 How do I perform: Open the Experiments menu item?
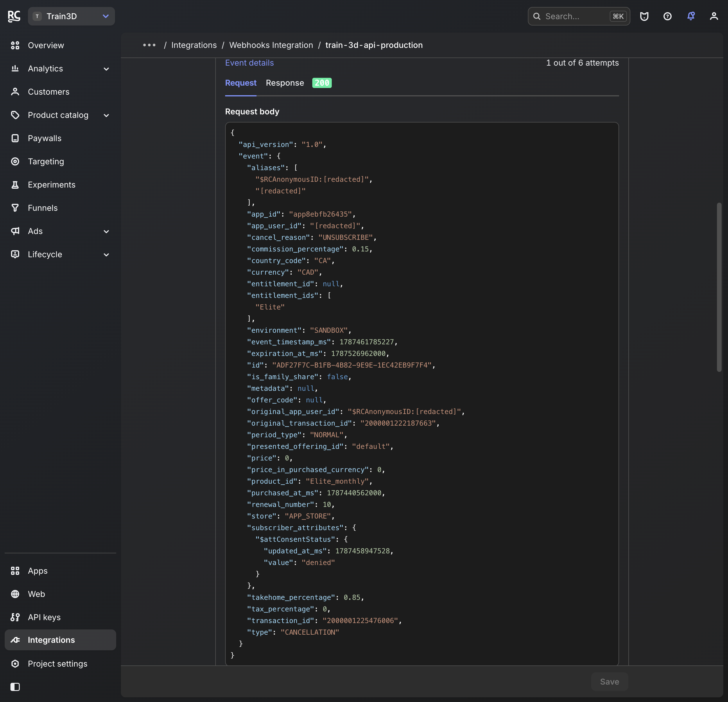click(x=60, y=185)
